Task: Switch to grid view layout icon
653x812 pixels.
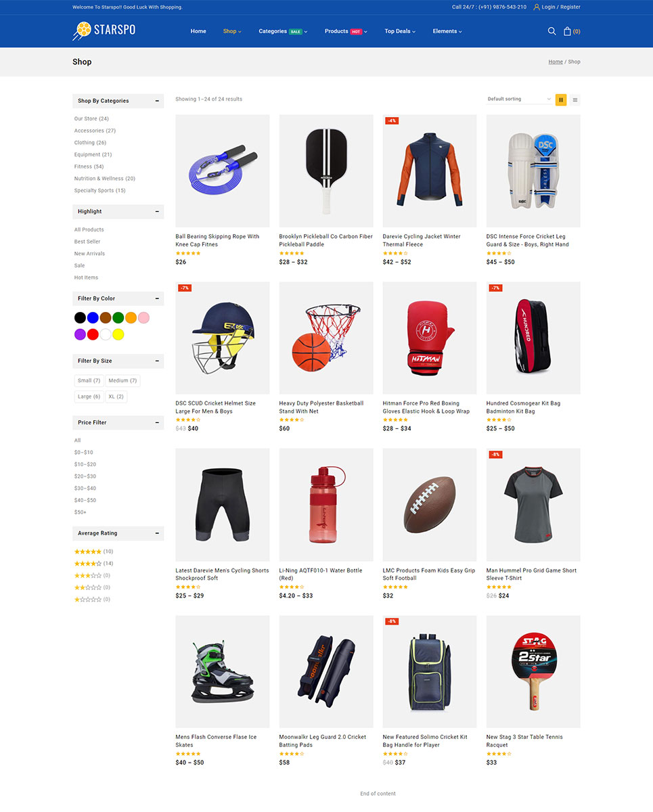Action: [x=561, y=99]
